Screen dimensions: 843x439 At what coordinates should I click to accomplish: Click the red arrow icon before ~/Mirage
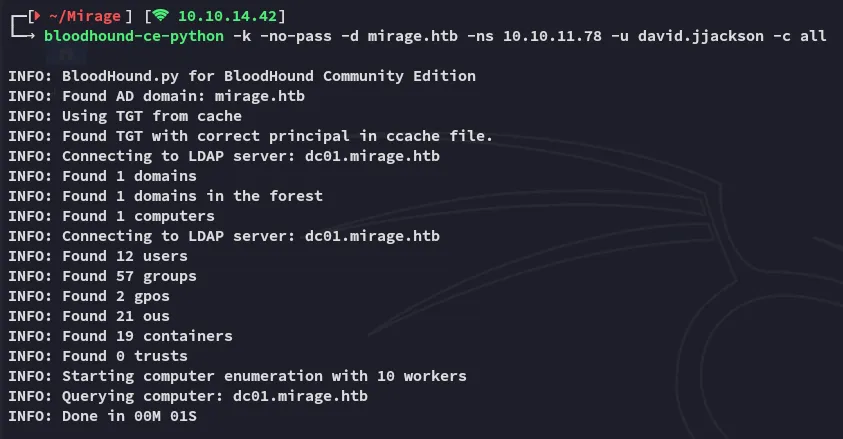tap(36, 16)
